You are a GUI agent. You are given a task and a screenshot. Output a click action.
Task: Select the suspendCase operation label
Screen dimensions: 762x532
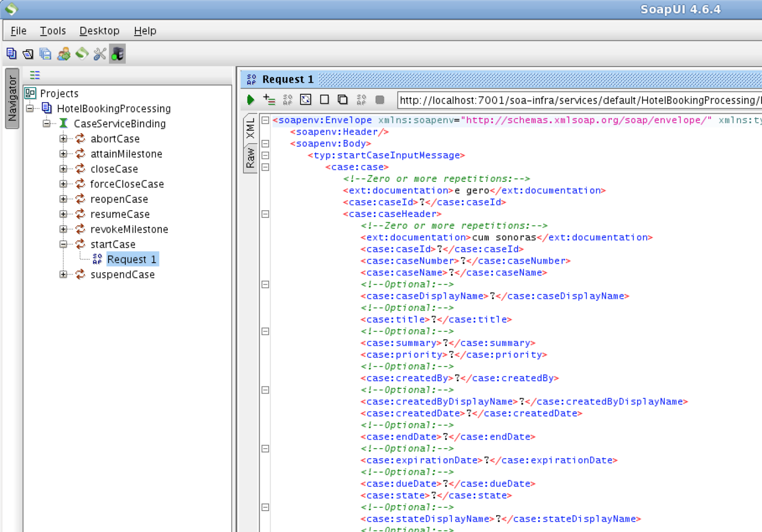coord(122,275)
